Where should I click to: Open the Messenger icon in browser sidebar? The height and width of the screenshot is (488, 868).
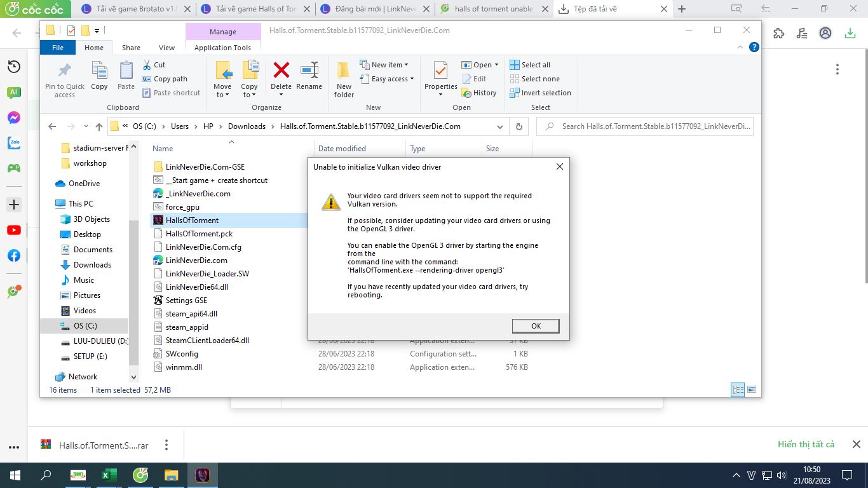click(13, 118)
